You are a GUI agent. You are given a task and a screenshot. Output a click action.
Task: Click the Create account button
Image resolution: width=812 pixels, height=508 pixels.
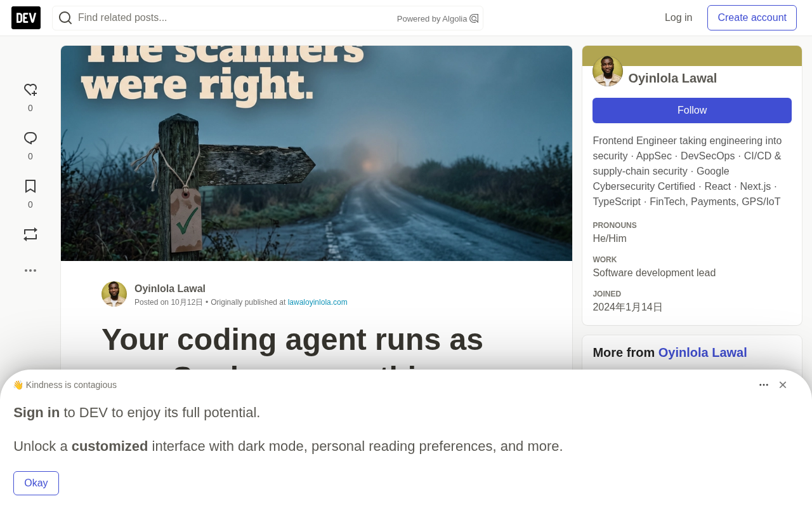click(x=752, y=18)
